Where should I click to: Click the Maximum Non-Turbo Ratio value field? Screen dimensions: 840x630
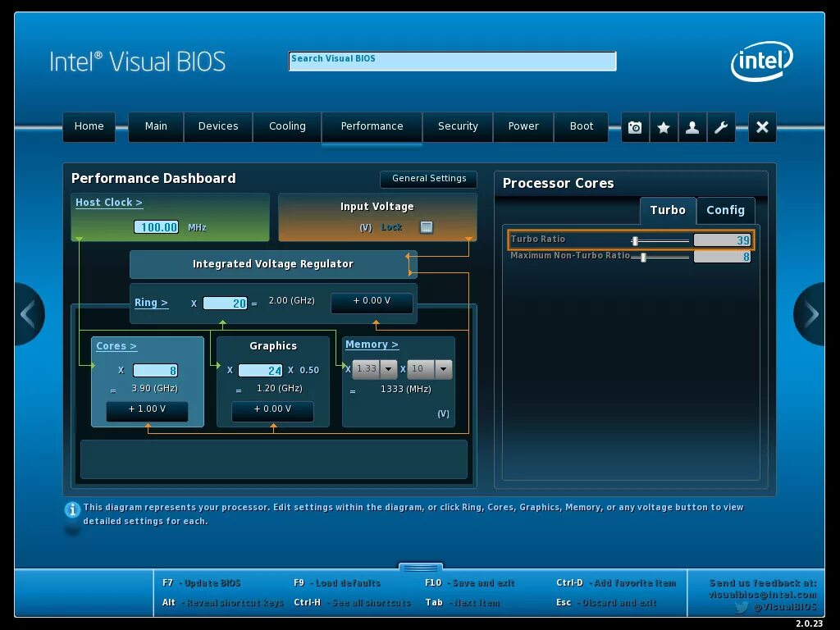coord(722,257)
